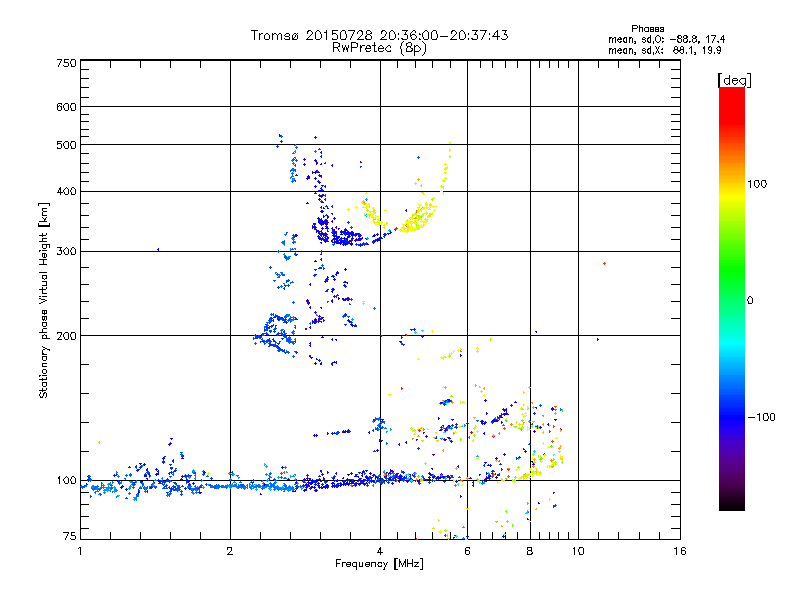Click the x-axis label '6'
Image resolution: width=800 pixels, height=600 pixels.
pyautogui.click(x=467, y=551)
